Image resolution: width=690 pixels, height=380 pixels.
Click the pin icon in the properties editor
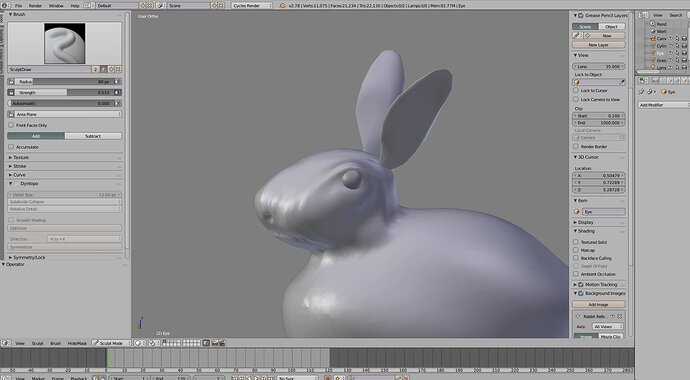coord(642,91)
